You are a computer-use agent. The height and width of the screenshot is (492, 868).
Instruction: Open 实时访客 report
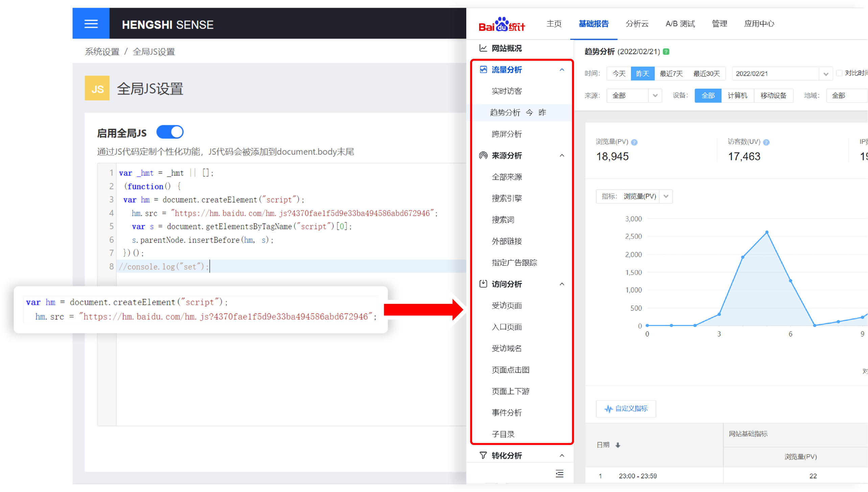click(506, 91)
